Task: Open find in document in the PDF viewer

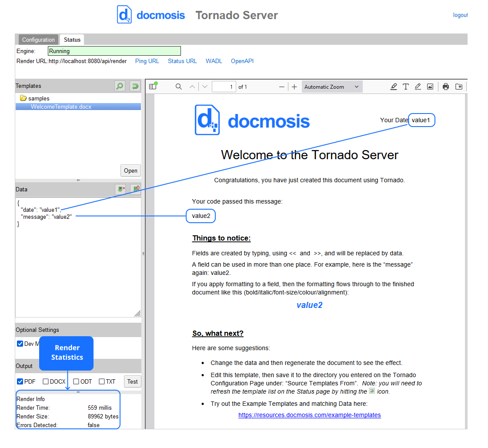Action: [x=178, y=87]
